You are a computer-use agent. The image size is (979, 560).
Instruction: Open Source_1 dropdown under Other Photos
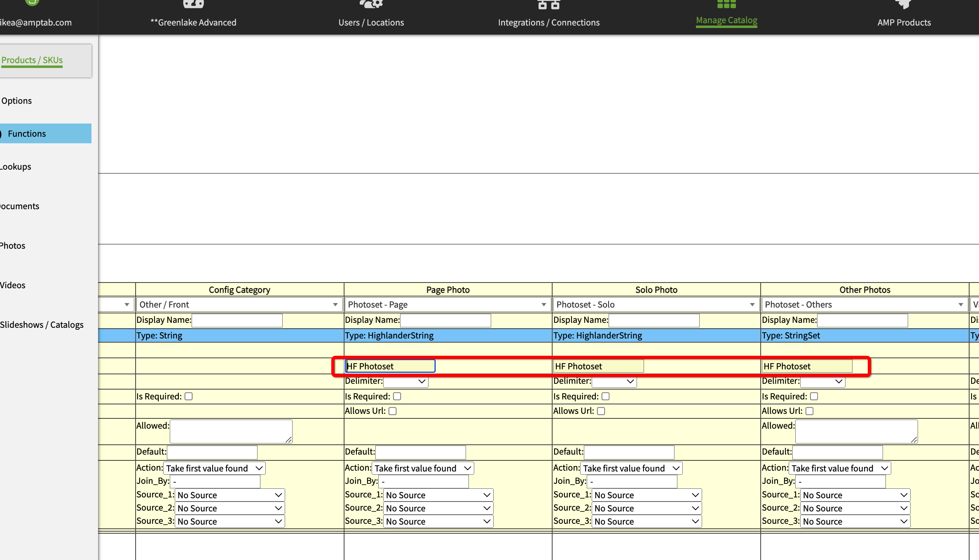pyautogui.click(x=855, y=495)
